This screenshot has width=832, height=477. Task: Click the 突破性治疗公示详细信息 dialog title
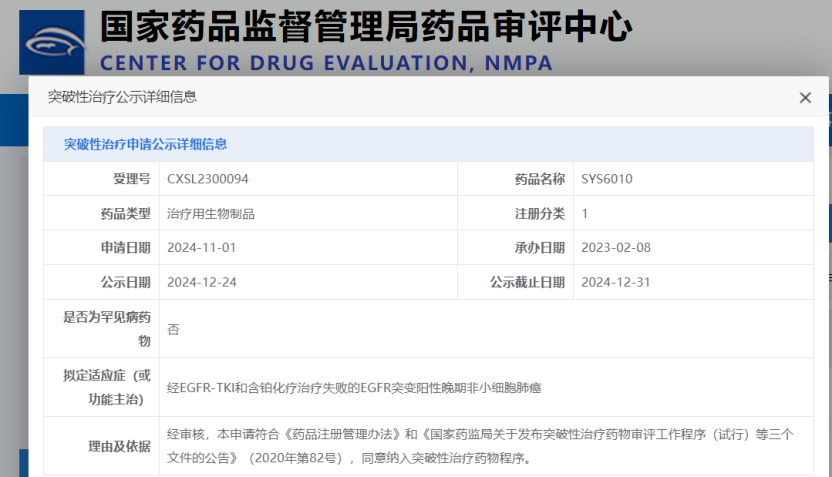122,97
